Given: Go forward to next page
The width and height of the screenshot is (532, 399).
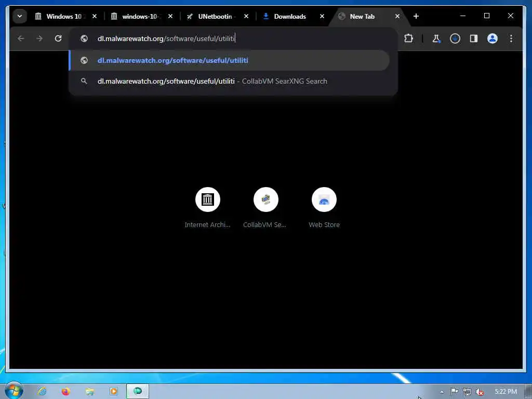Looking at the screenshot, I should (x=39, y=38).
